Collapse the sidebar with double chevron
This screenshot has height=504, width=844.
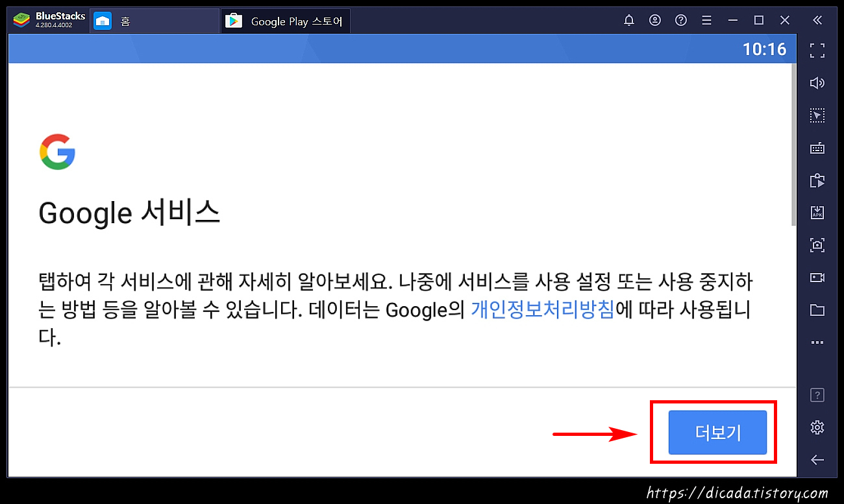817,20
